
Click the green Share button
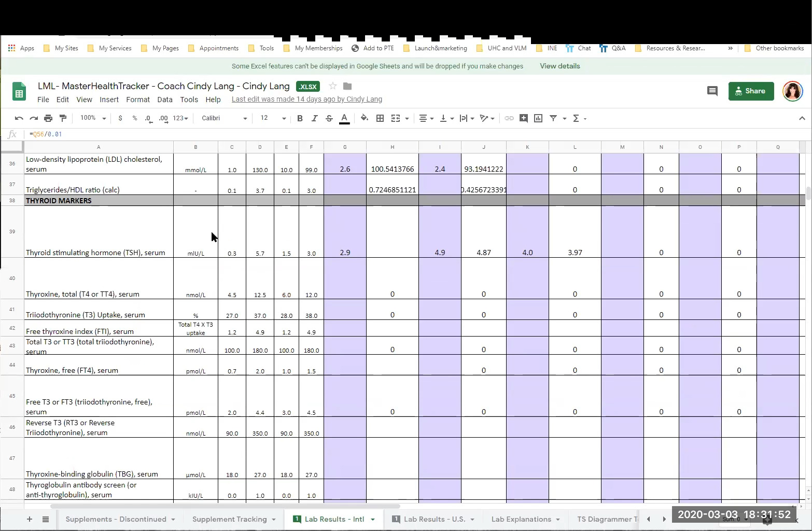click(751, 91)
